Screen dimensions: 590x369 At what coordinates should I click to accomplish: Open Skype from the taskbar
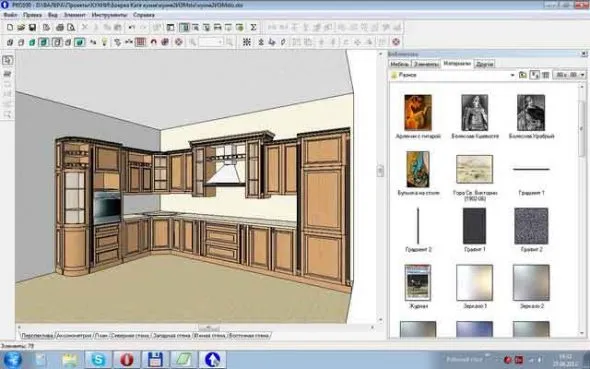pos(98,360)
